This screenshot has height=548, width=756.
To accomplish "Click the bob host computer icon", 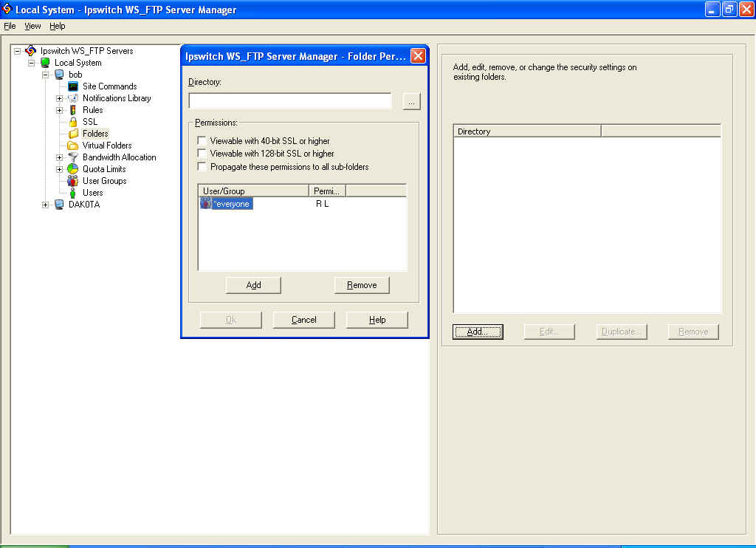I will 59,75.
